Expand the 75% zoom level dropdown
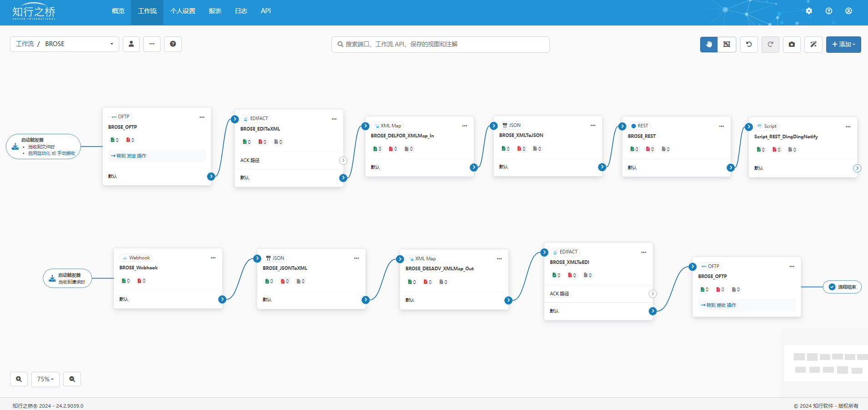The image size is (868, 410). [45, 379]
